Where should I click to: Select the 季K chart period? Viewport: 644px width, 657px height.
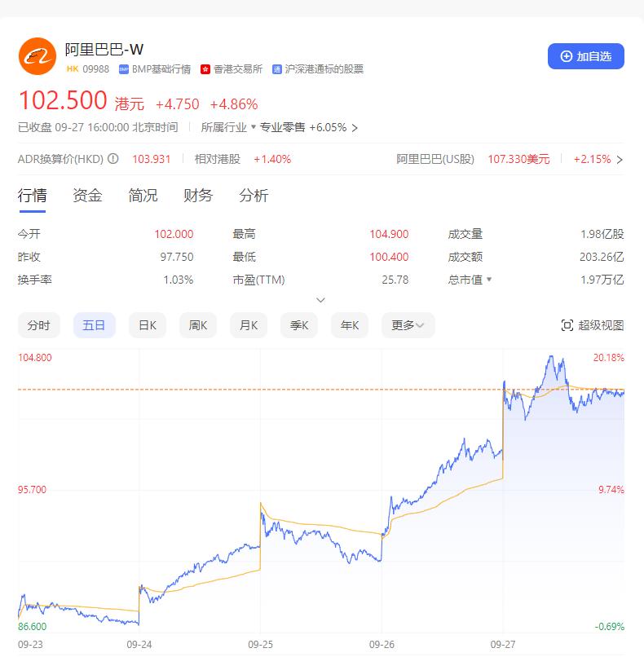coord(299,325)
